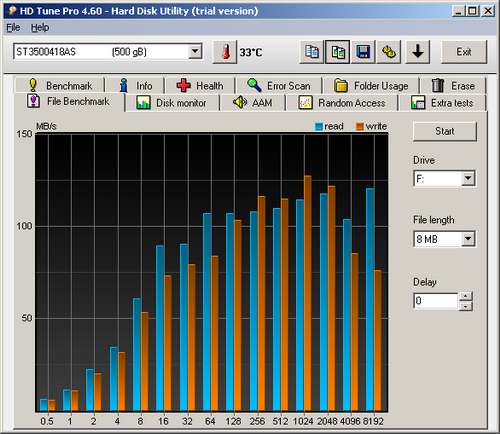The height and width of the screenshot is (434, 500).
Task: Click the 0.5 x-axis label
Action: click(x=47, y=421)
